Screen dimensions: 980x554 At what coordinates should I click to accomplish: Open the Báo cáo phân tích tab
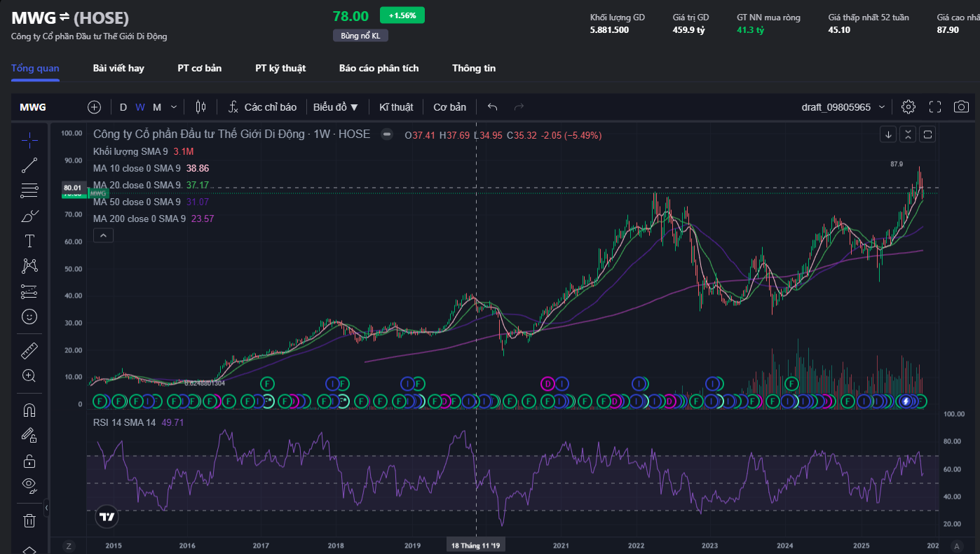[x=379, y=68]
